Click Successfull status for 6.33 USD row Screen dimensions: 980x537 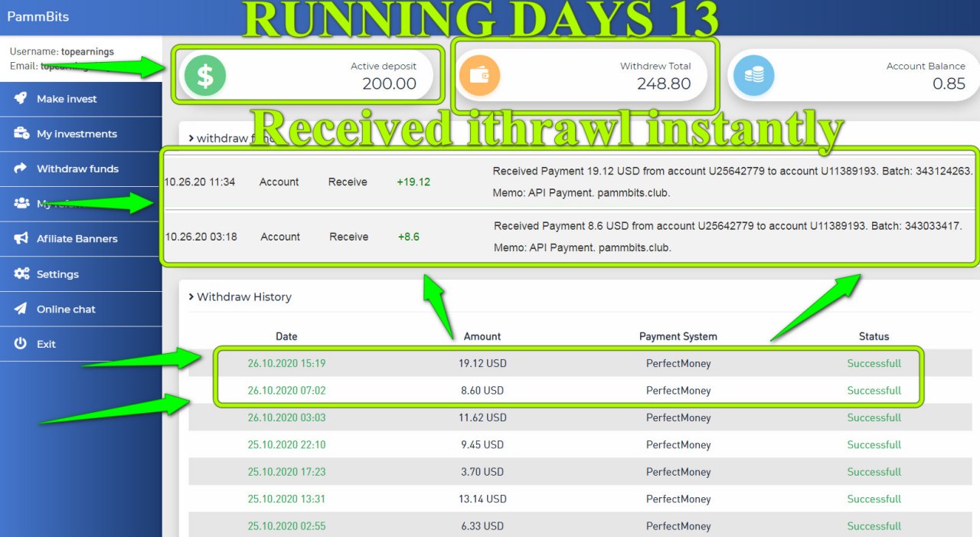(x=874, y=526)
